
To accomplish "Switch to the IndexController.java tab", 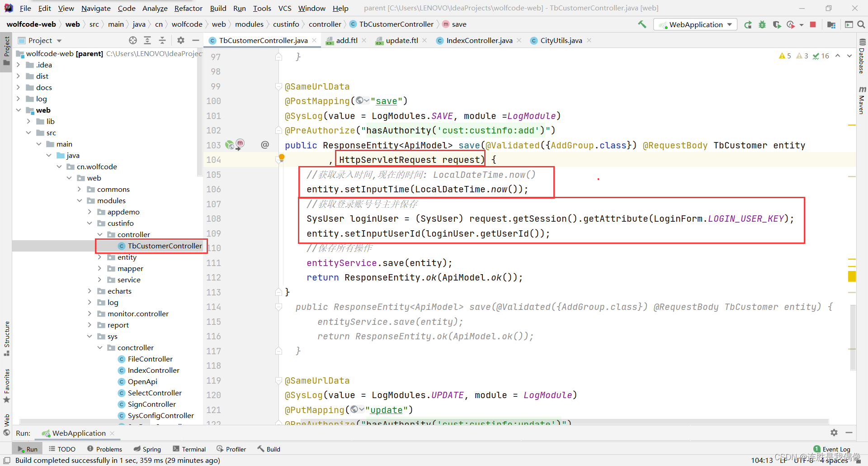I will coord(479,40).
